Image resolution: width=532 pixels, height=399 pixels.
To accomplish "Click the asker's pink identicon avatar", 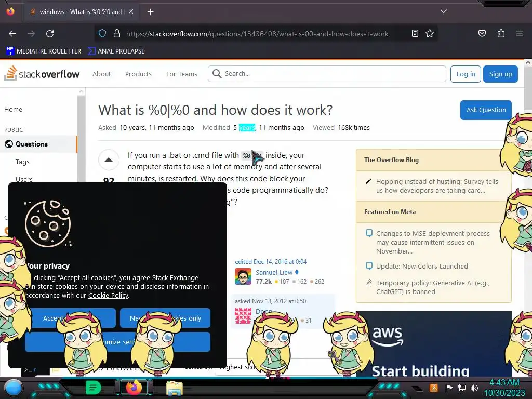I will pyautogui.click(x=243, y=316).
